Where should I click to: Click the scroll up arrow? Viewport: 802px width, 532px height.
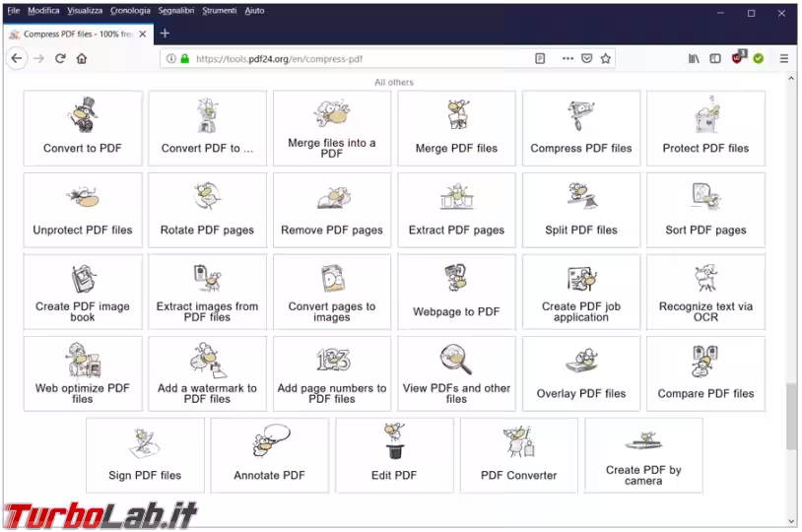pyautogui.click(x=791, y=79)
